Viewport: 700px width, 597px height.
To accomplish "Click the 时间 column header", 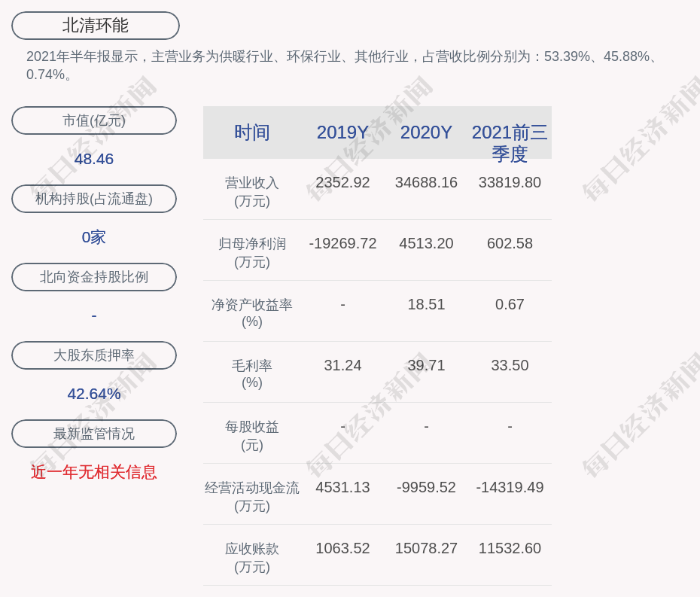I will [x=251, y=132].
